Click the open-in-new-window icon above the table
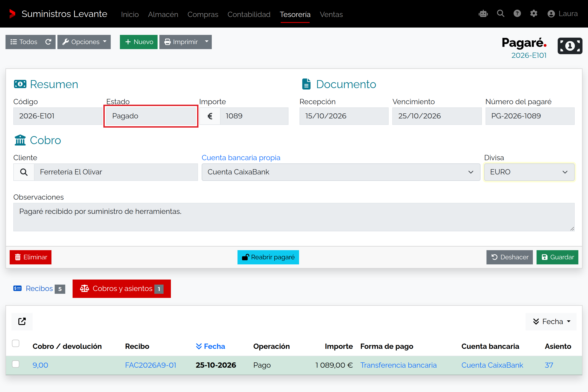 point(22,322)
